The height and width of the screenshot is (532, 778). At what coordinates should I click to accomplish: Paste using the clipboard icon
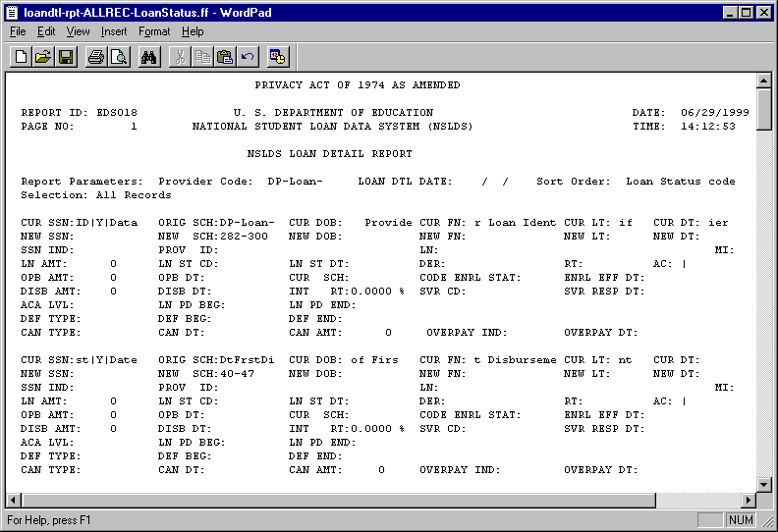[x=225, y=57]
